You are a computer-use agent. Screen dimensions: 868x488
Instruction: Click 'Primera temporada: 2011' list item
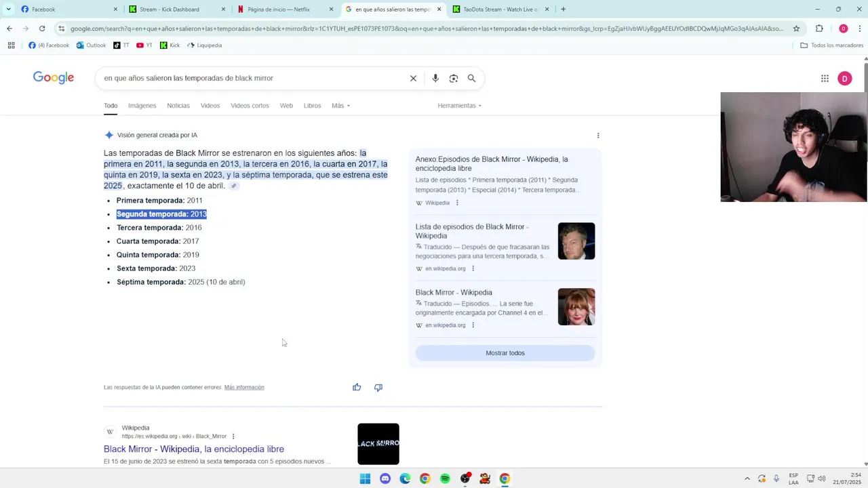[159, 201]
